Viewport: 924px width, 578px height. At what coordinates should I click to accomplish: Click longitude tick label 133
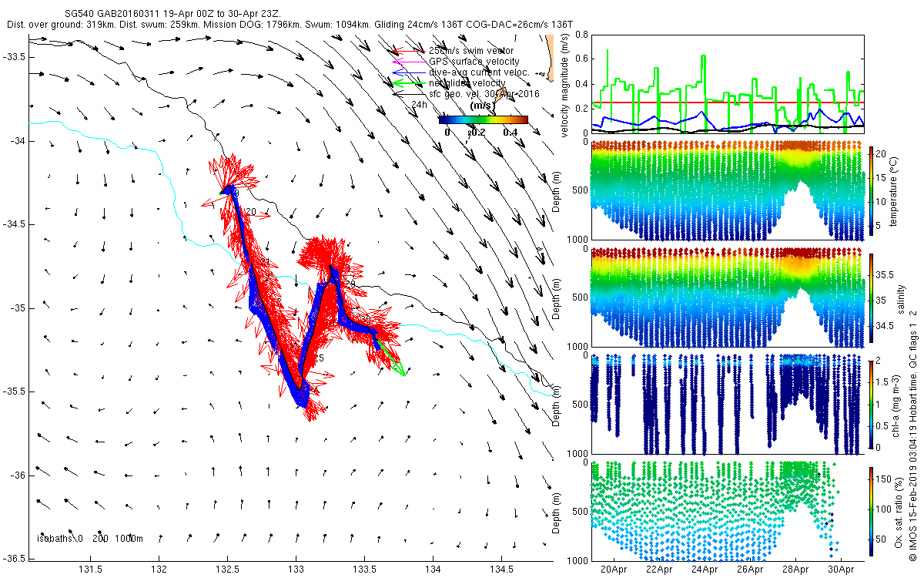(296, 570)
